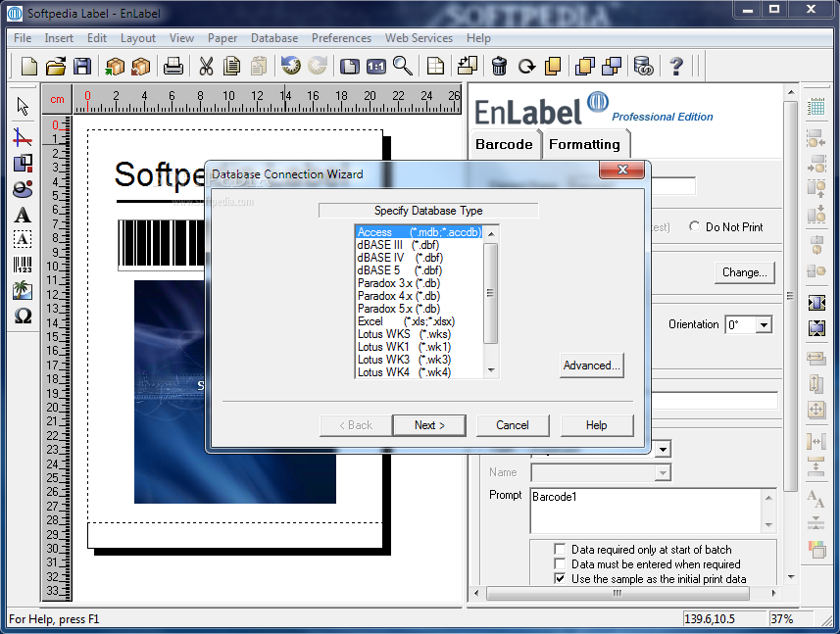Select the Omega symbol tool

click(x=23, y=316)
